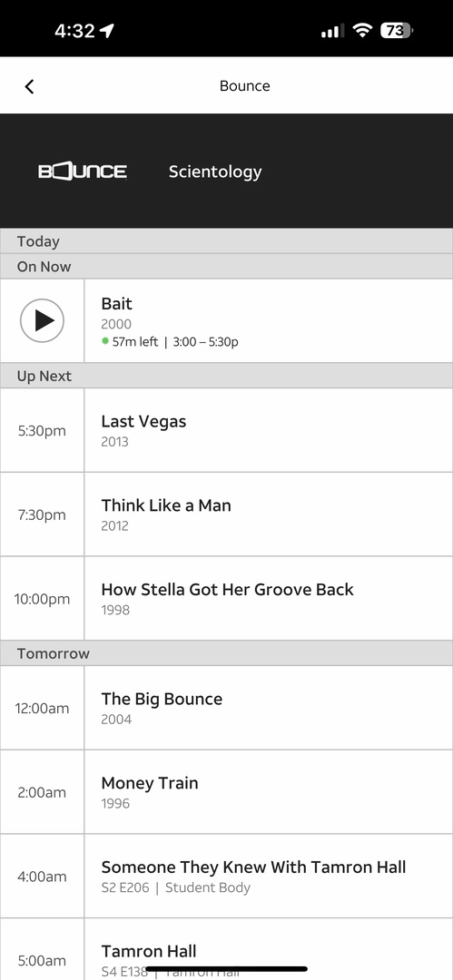Image resolution: width=453 pixels, height=980 pixels.
Task: Tap the Bait title text
Action: 116,304
